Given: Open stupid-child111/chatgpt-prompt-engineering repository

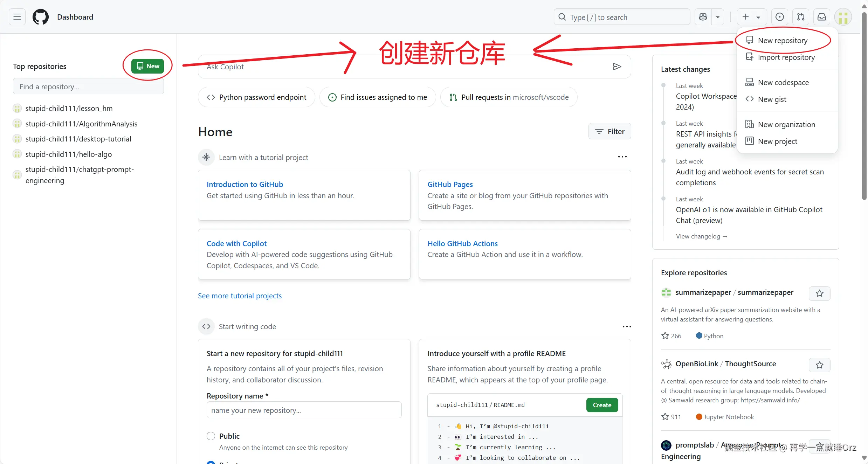Looking at the screenshot, I should (x=80, y=175).
